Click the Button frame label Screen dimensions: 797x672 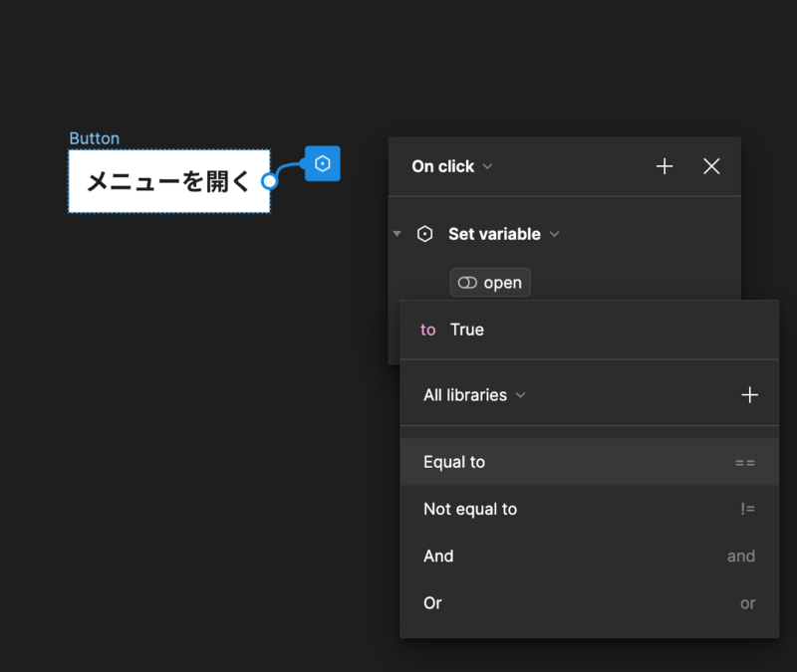[94, 138]
